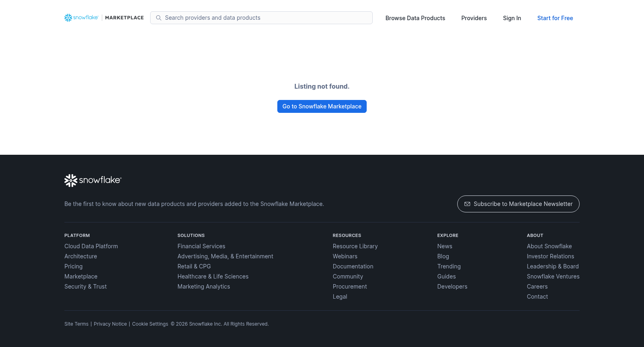644x347 pixels.
Task: Open the Procurement link
Action: tap(350, 287)
